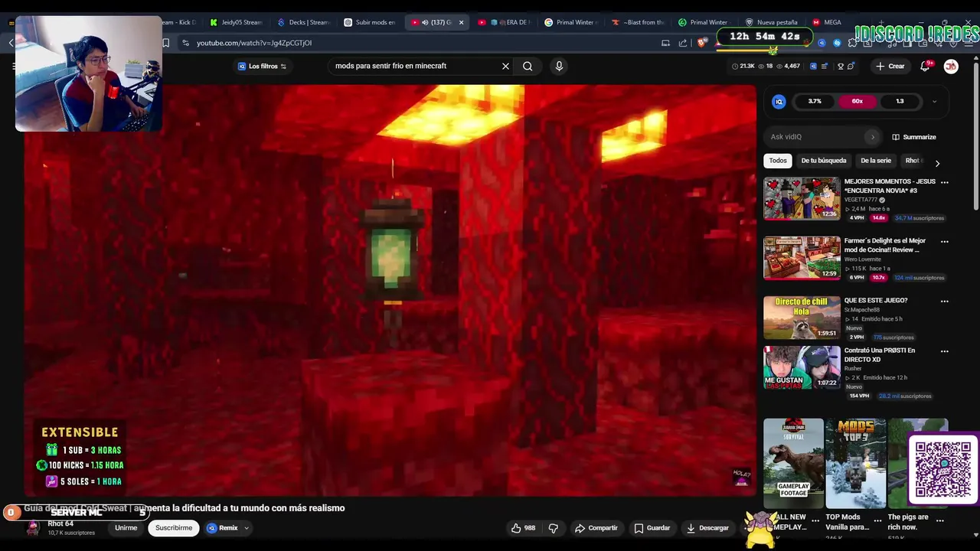This screenshot has height=551, width=980.
Task: Click the Crear button
Action: pyautogui.click(x=890, y=67)
